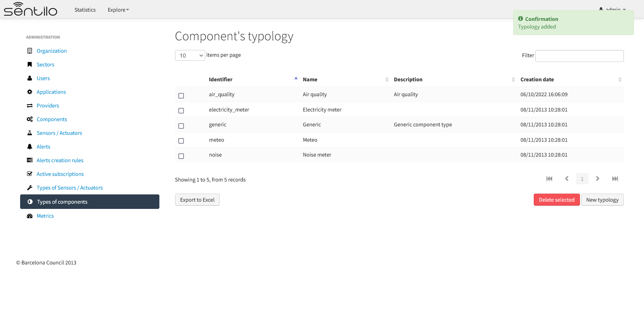Click the Metrics dashboard icon
644x322 pixels.
pos(29,216)
